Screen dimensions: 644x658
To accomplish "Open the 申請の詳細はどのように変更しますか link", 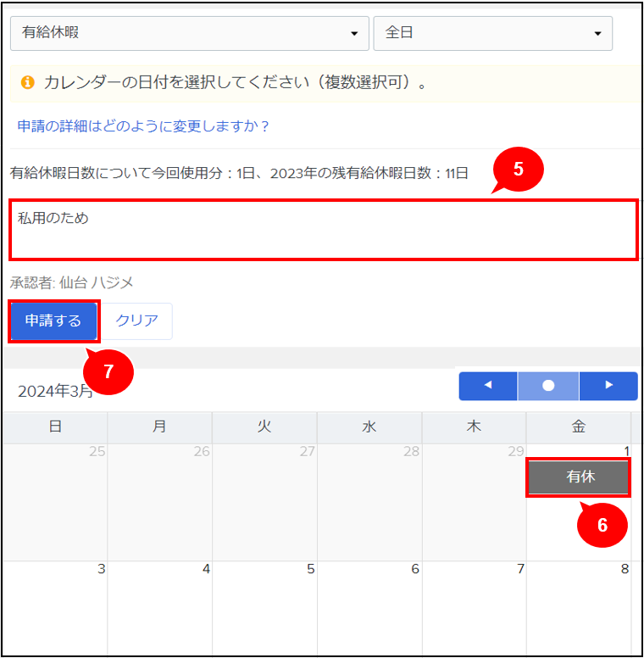I will pyautogui.click(x=143, y=126).
